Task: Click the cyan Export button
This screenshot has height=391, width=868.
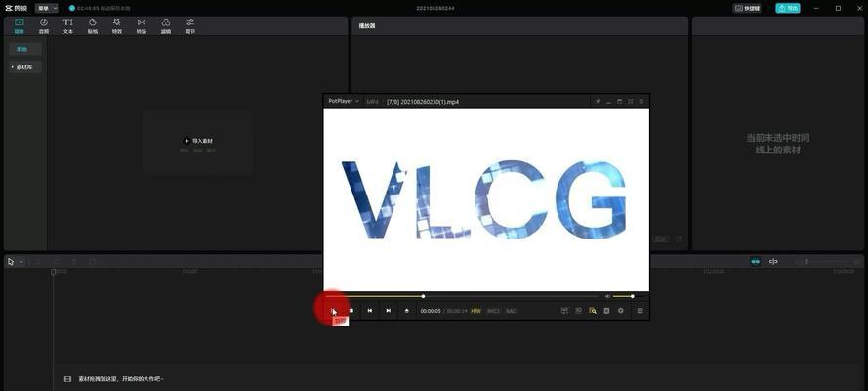Action: tap(788, 8)
